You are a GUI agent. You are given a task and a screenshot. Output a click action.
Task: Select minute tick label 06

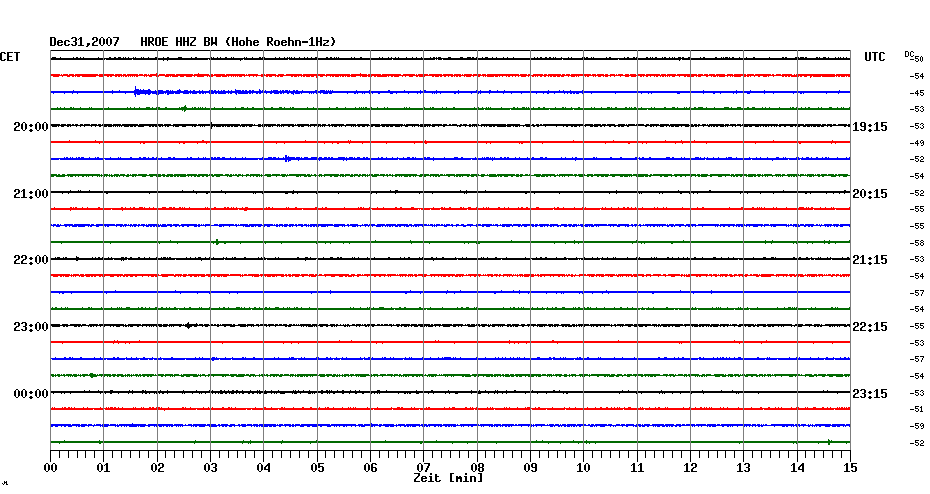click(370, 468)
